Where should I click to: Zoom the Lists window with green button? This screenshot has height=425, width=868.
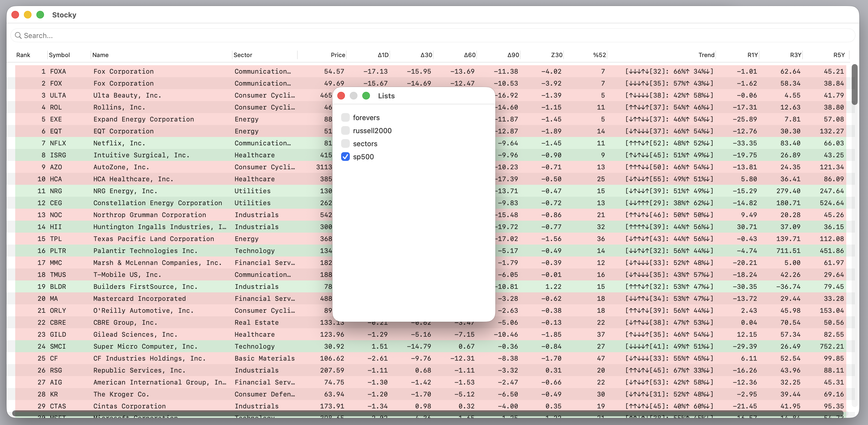tap(366, 96)
